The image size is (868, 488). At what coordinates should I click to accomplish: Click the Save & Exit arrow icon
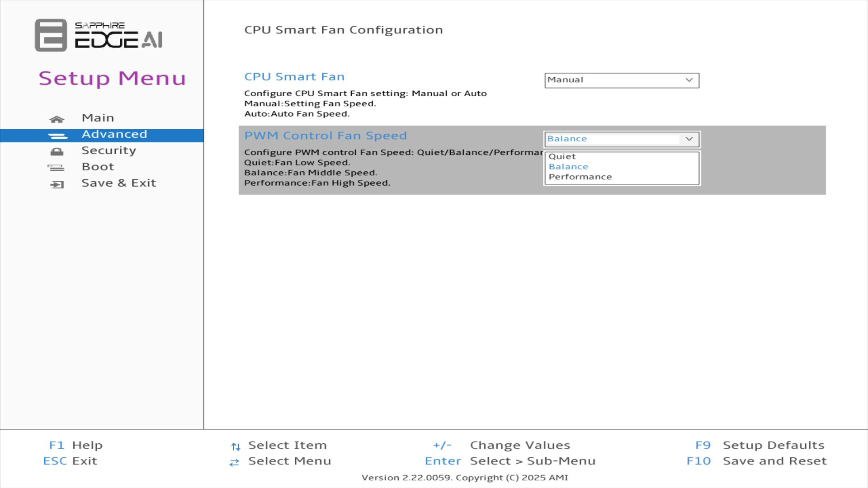pos(57,184)
